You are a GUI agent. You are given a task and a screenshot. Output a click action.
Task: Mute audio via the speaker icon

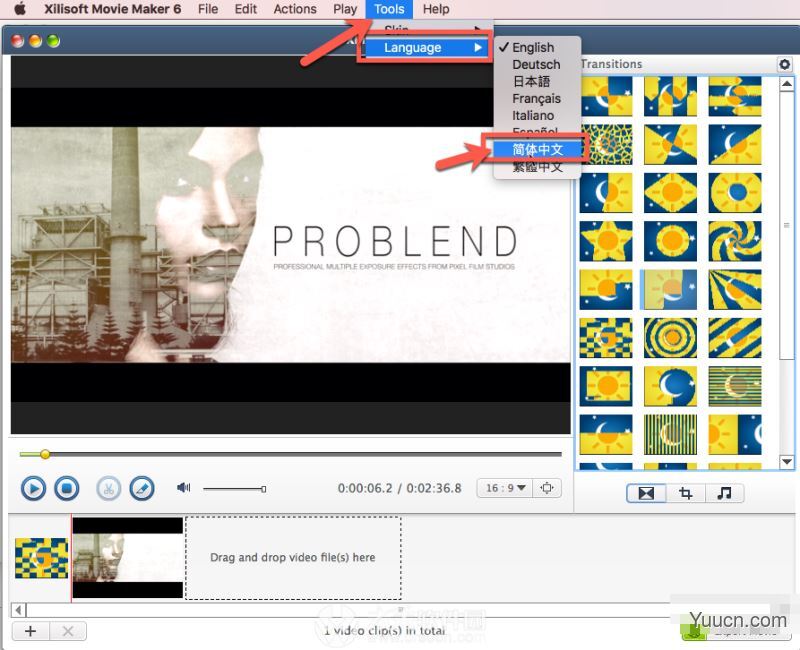pos(183,488)
